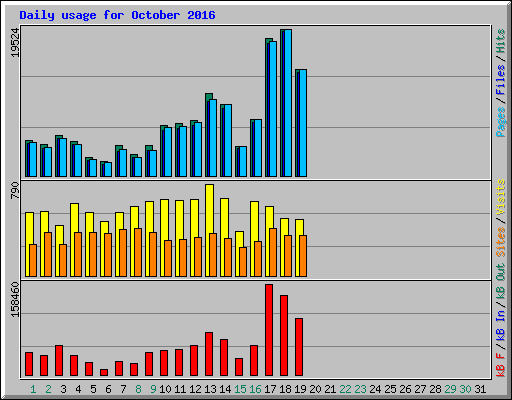Click the red kB bar for day 18
The width and height of the screenshot is (512, 400).
[284, 336]
